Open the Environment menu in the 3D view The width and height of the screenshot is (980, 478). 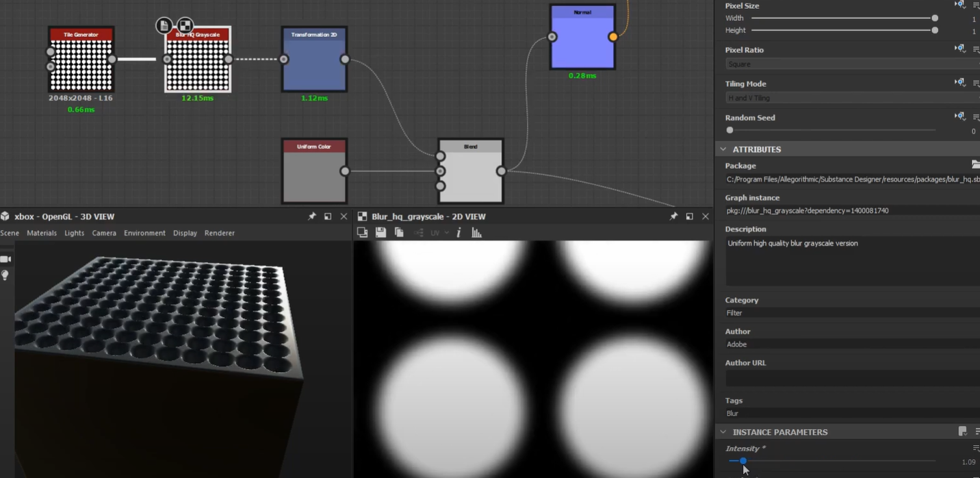coord(144,233)
